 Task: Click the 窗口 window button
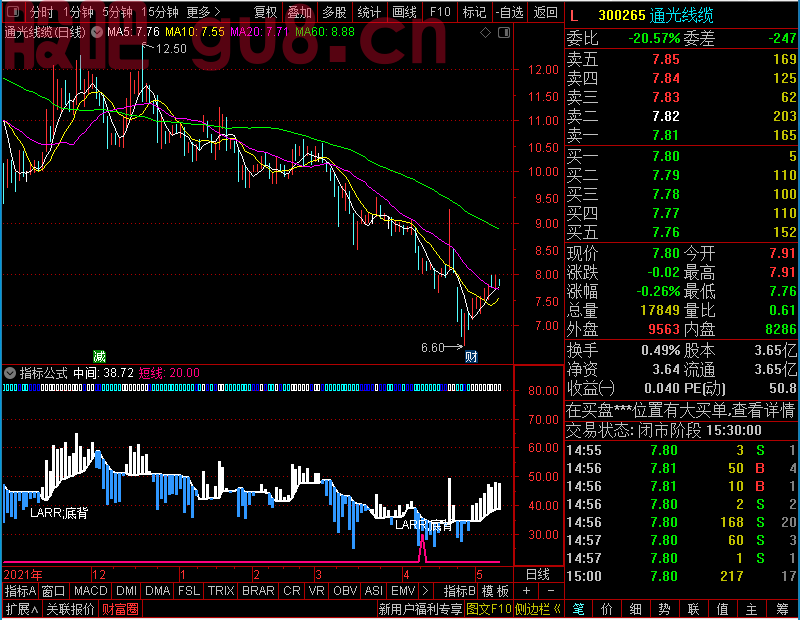(54, 591)
